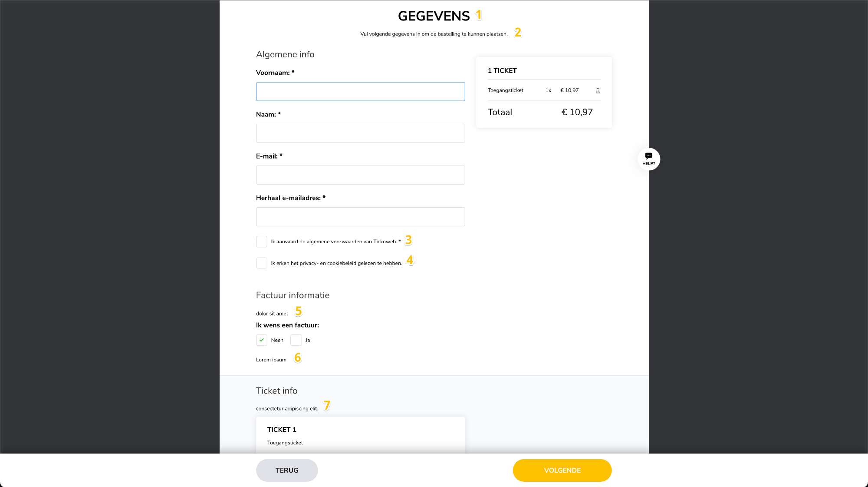Screen dimensions: 868x487
Task: Open the HELP? chat bubble
Action: 648,159
